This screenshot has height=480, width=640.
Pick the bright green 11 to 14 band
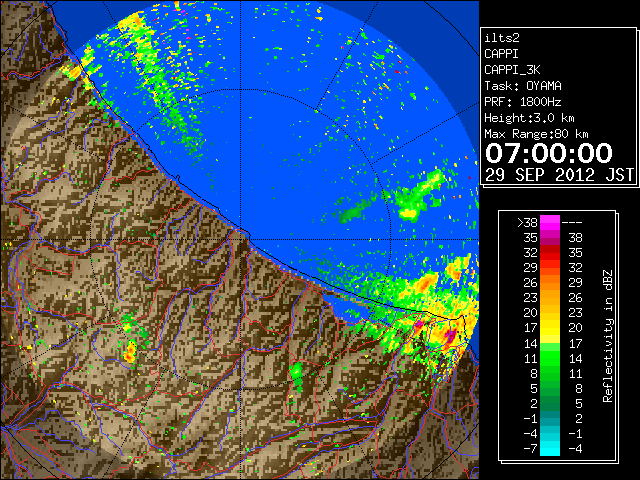[x=550, y=358]
